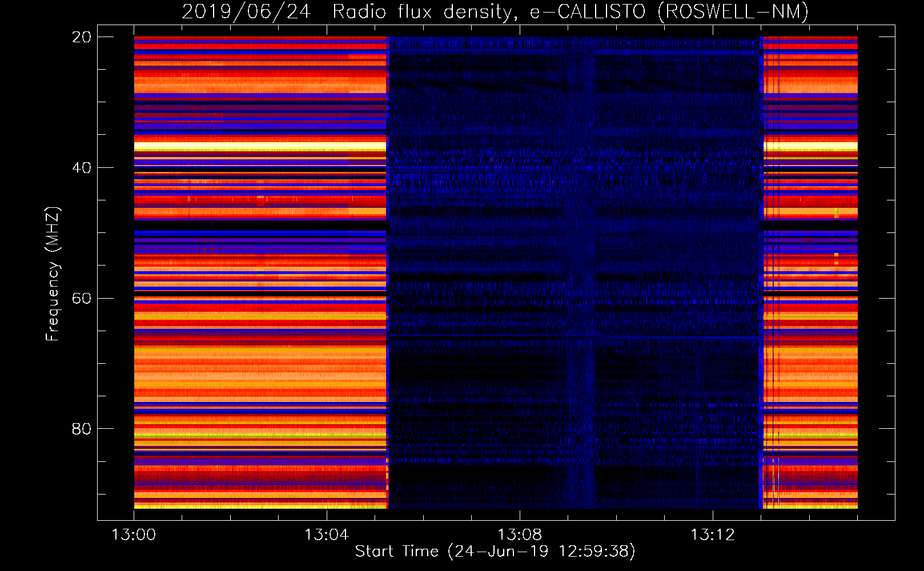Click the "13:08" time axis tick label
The image size is (924, 571).
(x=520, y=535)
